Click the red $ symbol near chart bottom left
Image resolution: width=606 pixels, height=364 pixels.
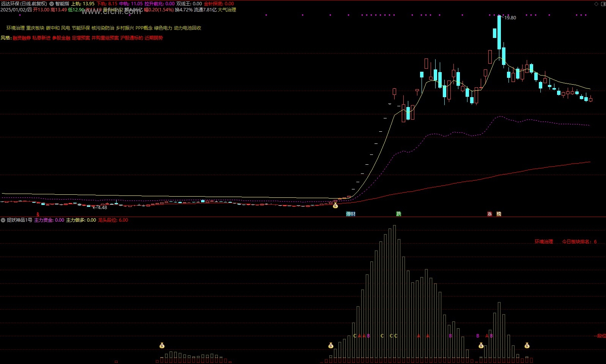[x=38, y=214]
